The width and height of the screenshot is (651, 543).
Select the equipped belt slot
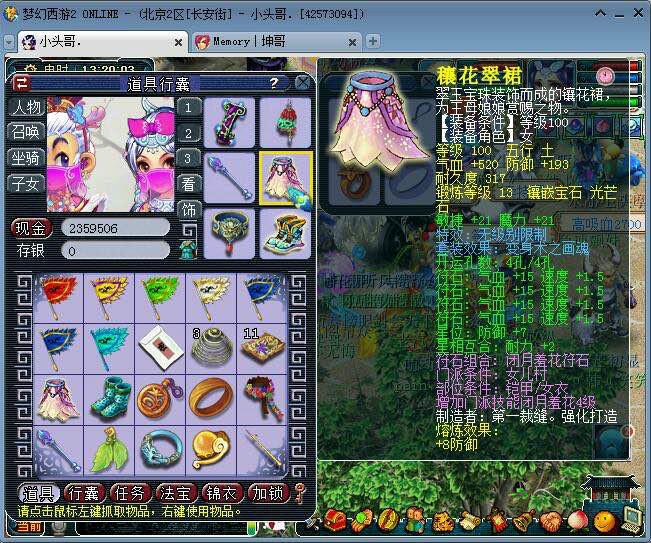[x=230, y=231]
